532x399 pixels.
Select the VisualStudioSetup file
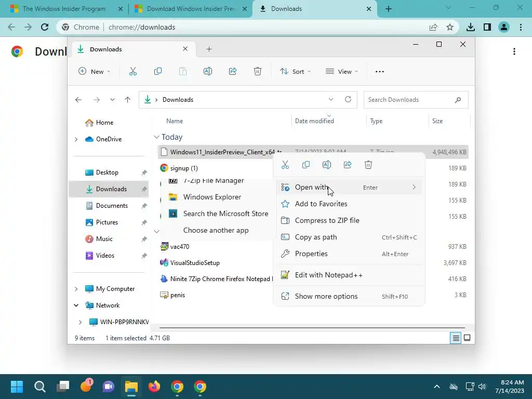tap(195, 262)
